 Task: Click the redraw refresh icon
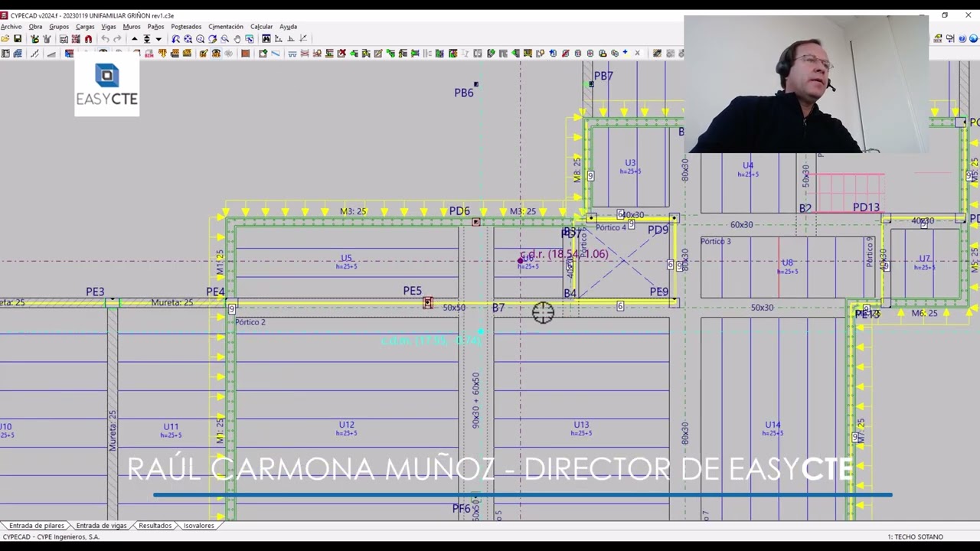(x=212, y=39)
